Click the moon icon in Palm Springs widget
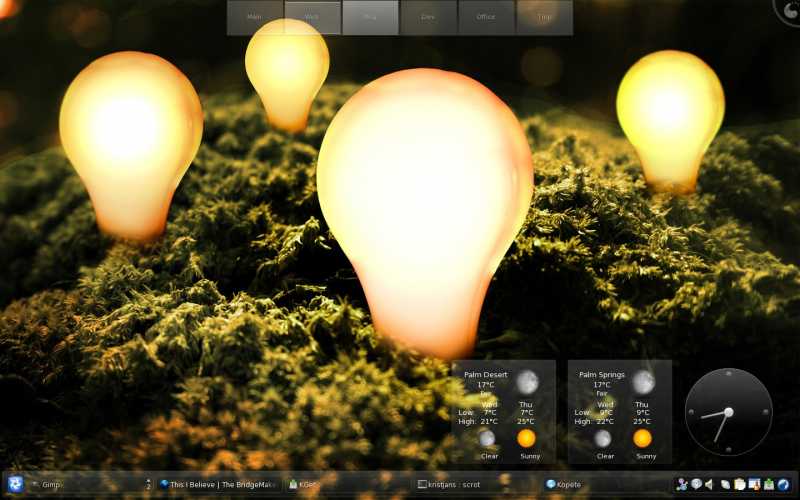Screen dimensions: 800x500 click(643, 382)
